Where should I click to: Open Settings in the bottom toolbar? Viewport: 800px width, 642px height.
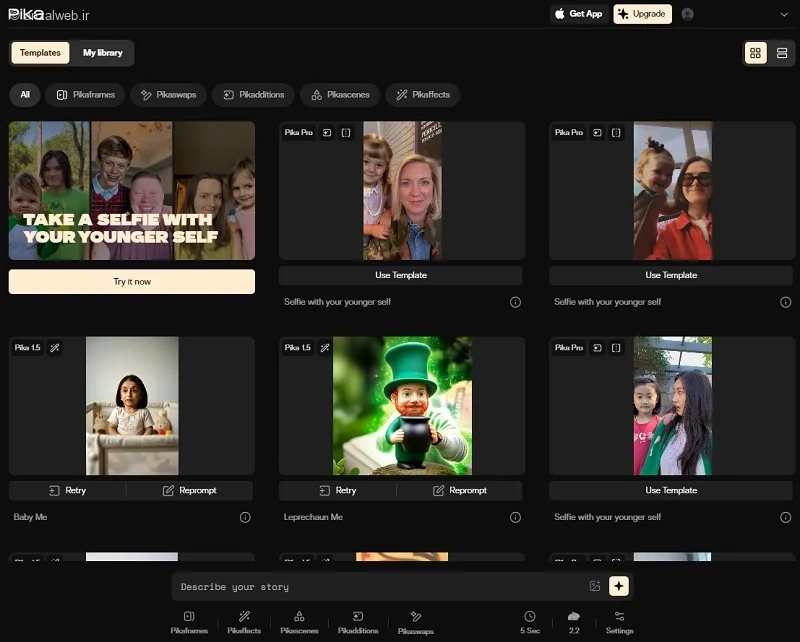(619, 623)
